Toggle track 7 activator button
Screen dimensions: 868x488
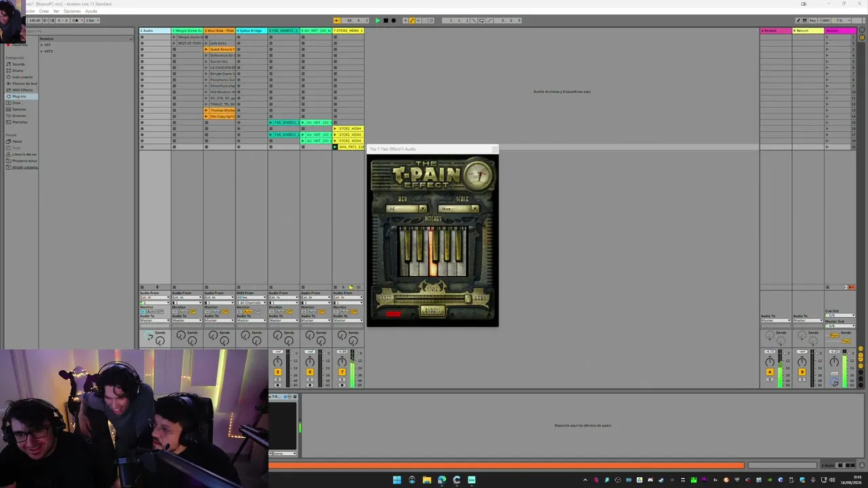342,372
